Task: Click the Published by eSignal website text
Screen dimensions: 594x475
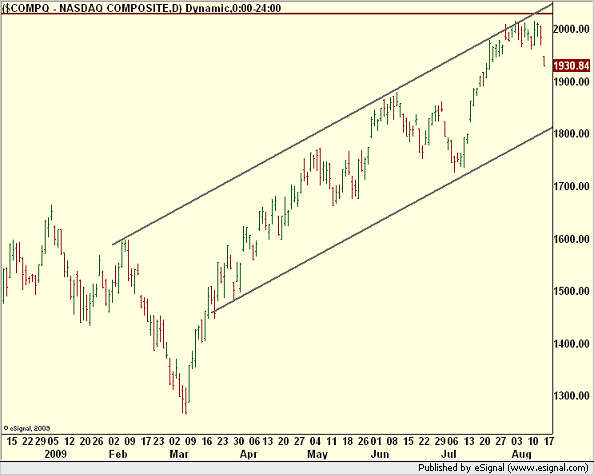Action: [503, 468]
